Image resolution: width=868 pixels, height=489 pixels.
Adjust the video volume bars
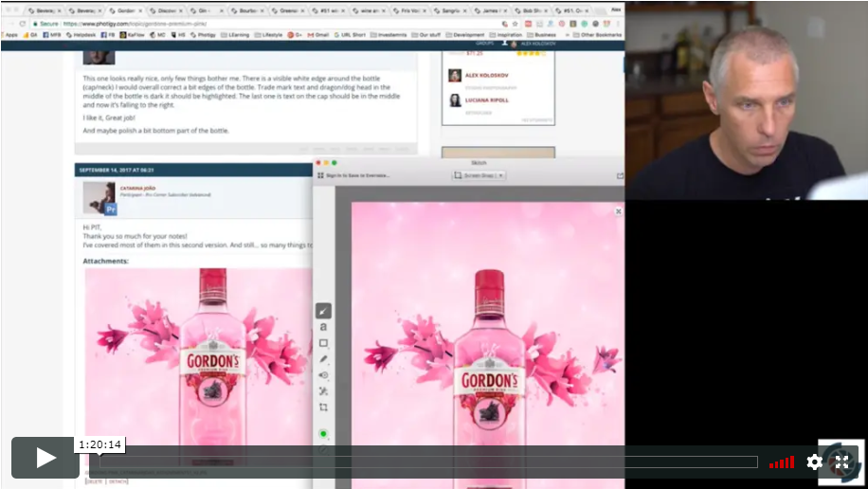coord(782,462)
